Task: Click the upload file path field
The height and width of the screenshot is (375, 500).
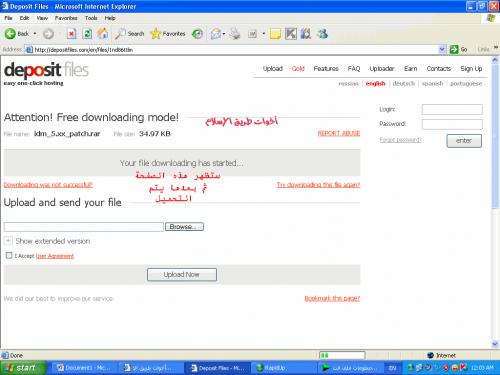Action: pyautogui.click(x=84, y=227)
